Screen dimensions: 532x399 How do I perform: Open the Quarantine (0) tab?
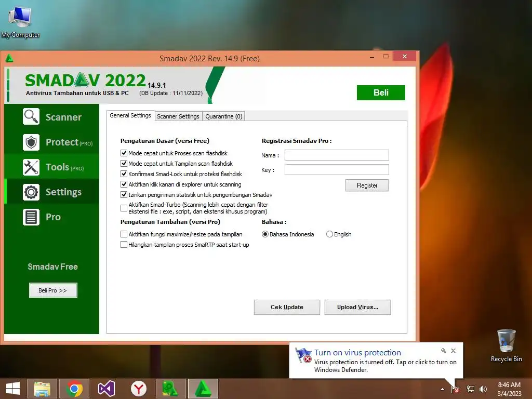coord(223,116)
